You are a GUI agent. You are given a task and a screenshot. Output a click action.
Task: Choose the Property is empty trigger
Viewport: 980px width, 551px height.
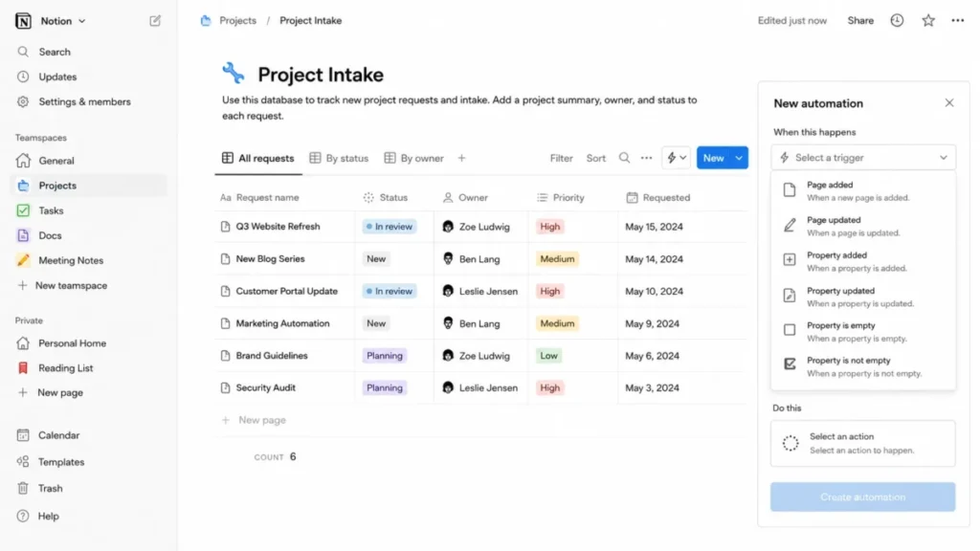coord(862,332)
